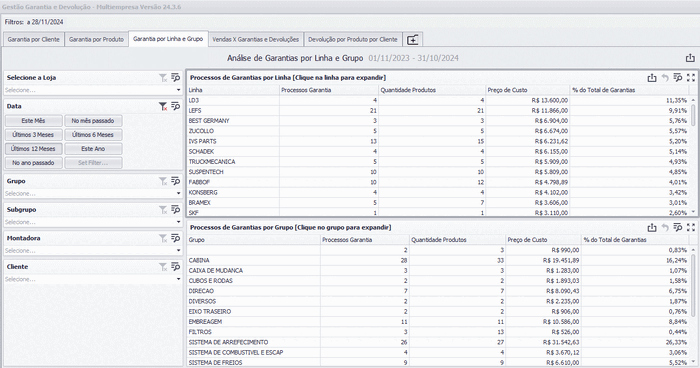This screenshot has width=700, height=368.
Task: Click the Linha table vertical scrollbar
Action: [693, 156]
